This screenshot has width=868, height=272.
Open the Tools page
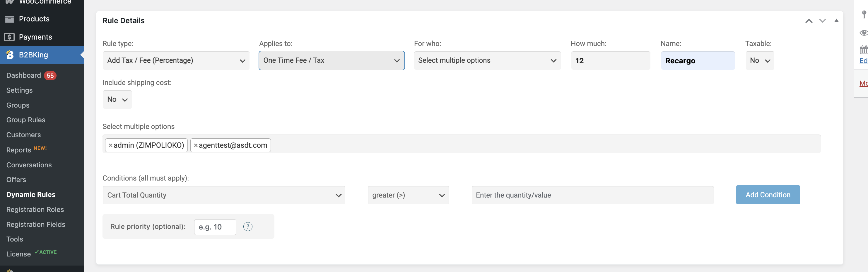15,239
